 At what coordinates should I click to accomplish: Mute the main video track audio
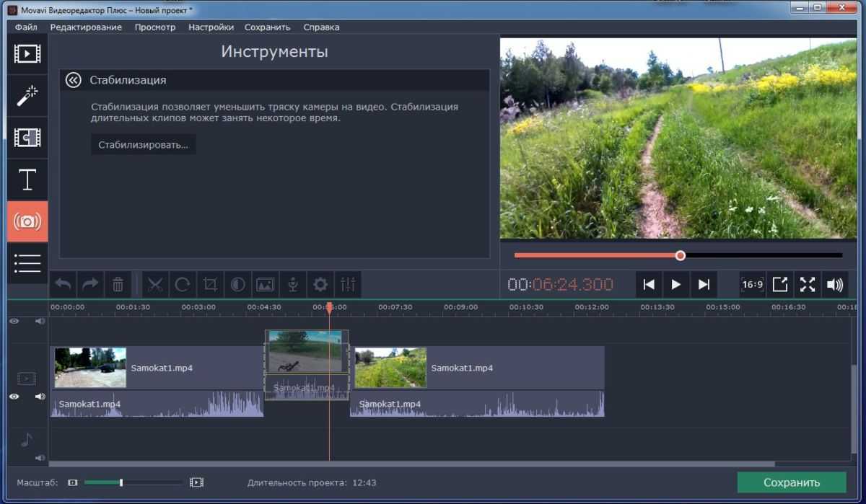pos(40,397)
